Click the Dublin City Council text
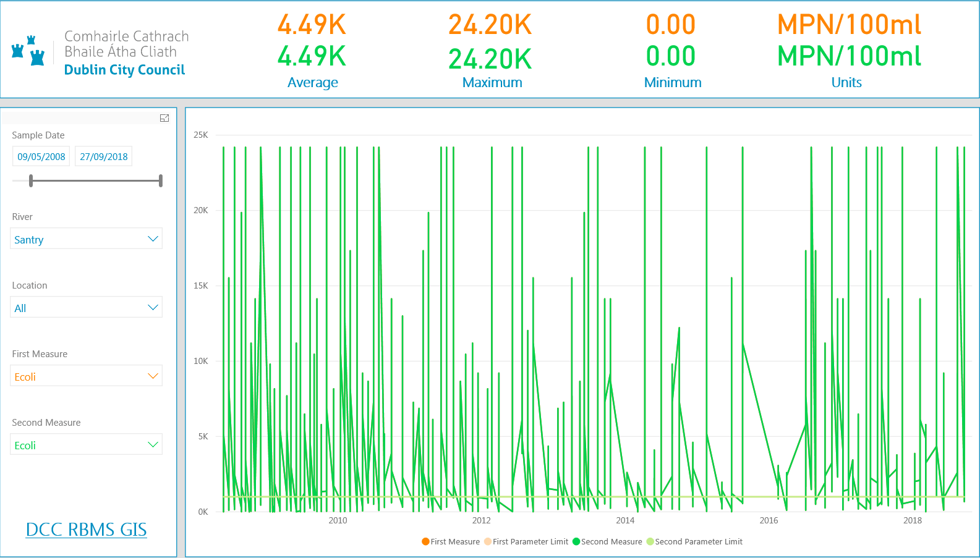This screenshot has width=980, height=558. [x=125, y=70]
